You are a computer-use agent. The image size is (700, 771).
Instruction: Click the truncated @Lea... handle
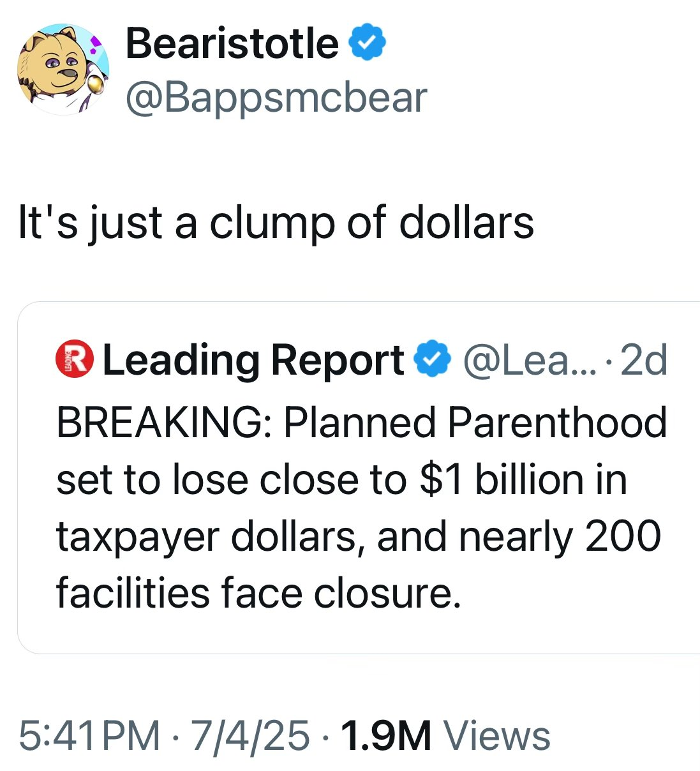point(530,360)
